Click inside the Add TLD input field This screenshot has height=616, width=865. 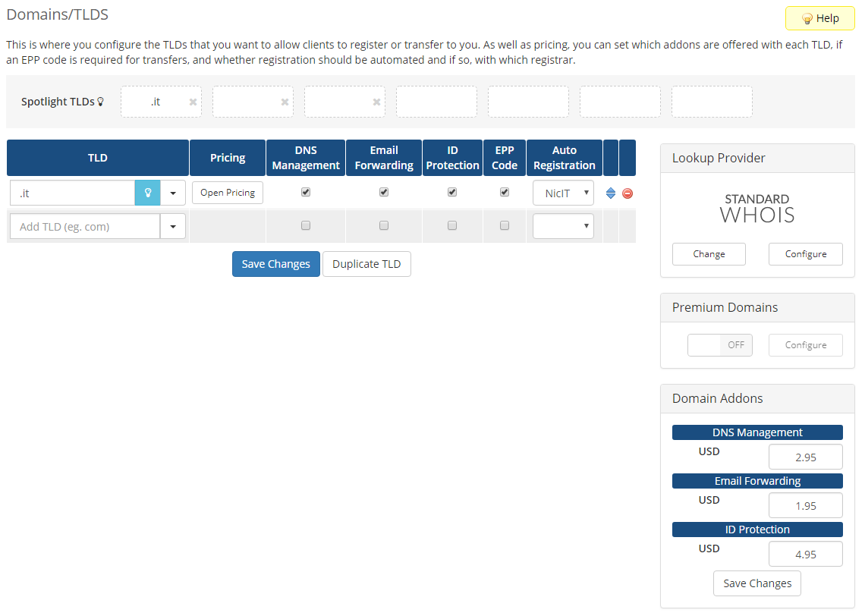[83, 226]
